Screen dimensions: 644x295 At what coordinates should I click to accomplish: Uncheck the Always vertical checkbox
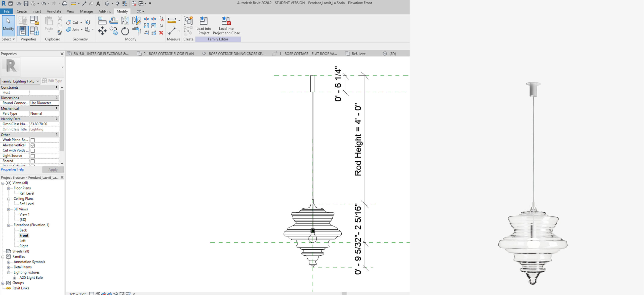pyautogui.click(x=33, y=145)
